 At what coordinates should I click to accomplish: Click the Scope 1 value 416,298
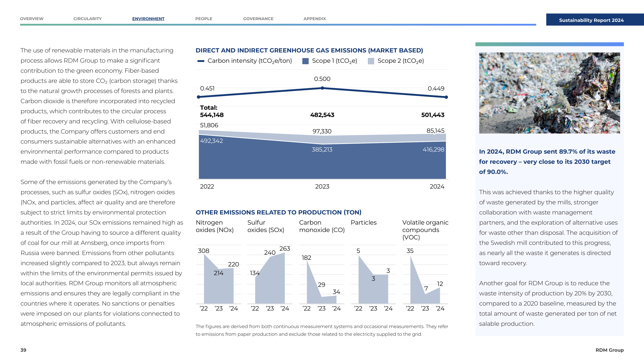click(x=434, y=150)
